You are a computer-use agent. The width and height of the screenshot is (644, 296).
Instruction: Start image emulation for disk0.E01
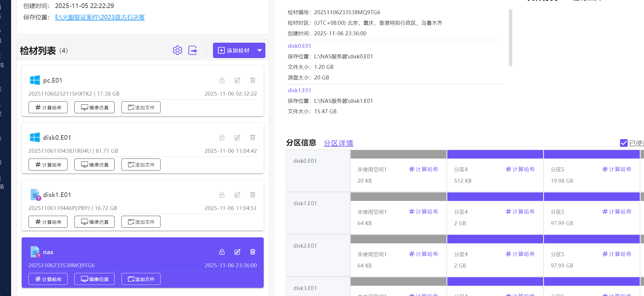(x=94, y=165)
